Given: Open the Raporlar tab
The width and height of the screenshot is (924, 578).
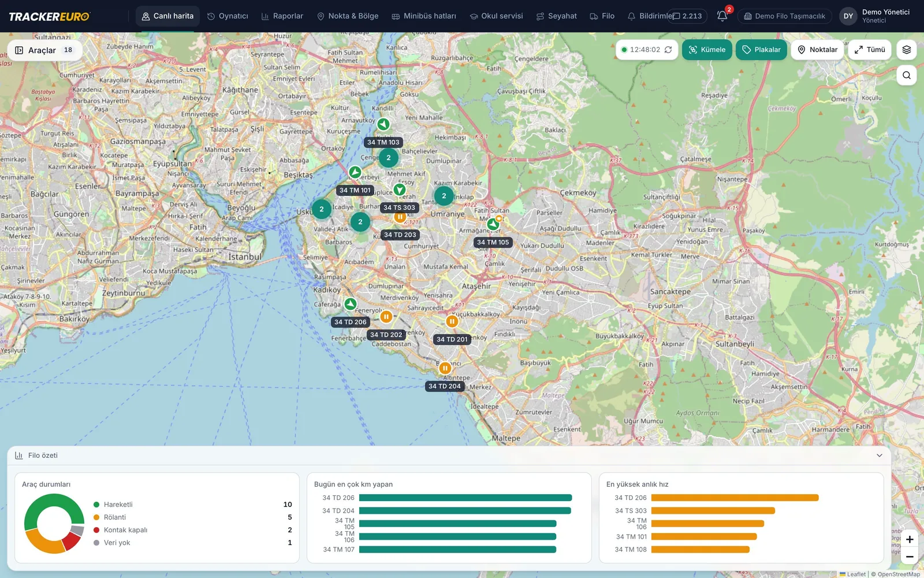Looking at the screenshot, I should pos(282,16).
